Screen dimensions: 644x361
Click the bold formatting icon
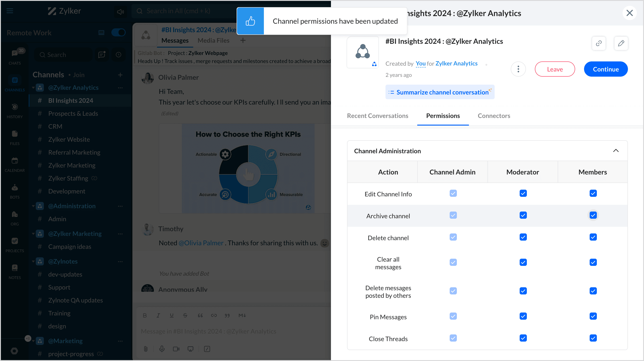point(144,315)
